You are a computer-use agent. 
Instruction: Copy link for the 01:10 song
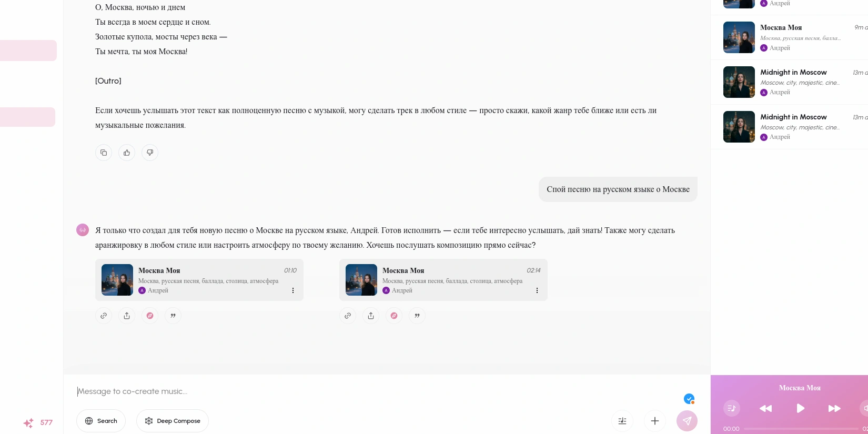point(104,316)
